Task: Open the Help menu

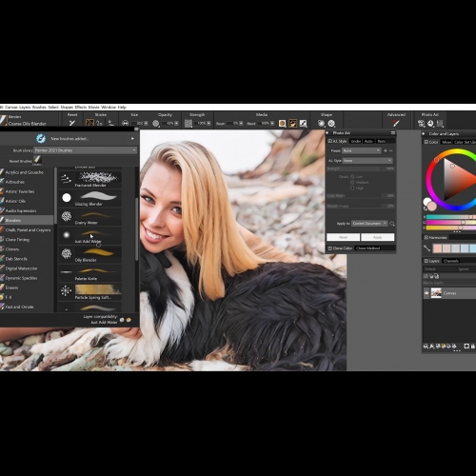Action: [x=122, y=108]
